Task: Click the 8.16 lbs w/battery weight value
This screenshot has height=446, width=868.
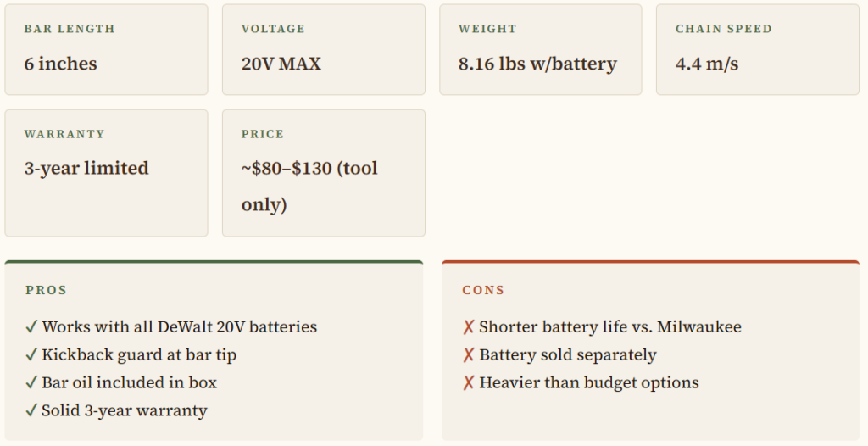Action: pyautogui.click(x=537, y=64)
